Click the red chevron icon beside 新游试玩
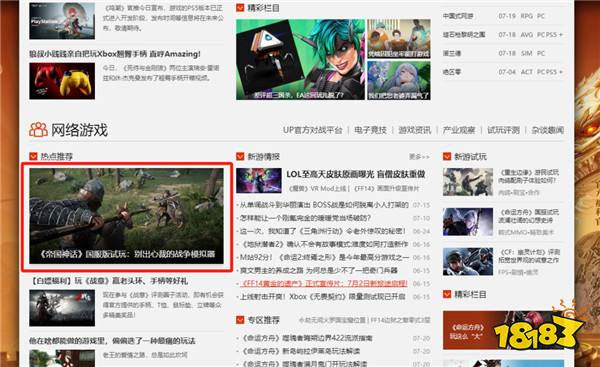The image size is (600, 367). pyautogui.click(x=447, y=156)
